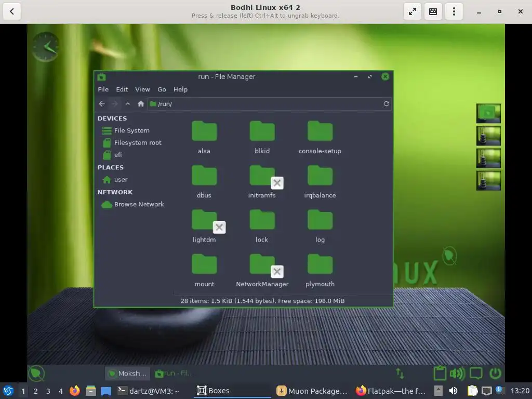Image resolution: width=532 pixels, height=399 pixels.
Task: Open the host panel file manager launcher
Action: (90, 391)
